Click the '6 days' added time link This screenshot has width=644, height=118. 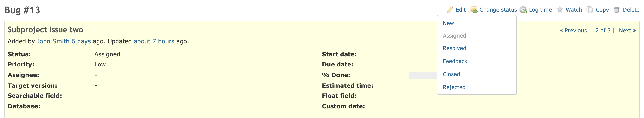click(81, 41)
